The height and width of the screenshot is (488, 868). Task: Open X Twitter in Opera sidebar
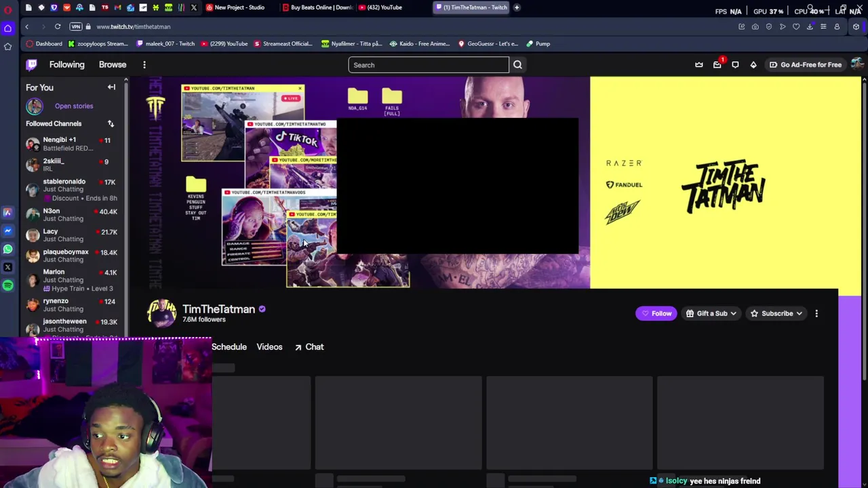coord(7,267)
